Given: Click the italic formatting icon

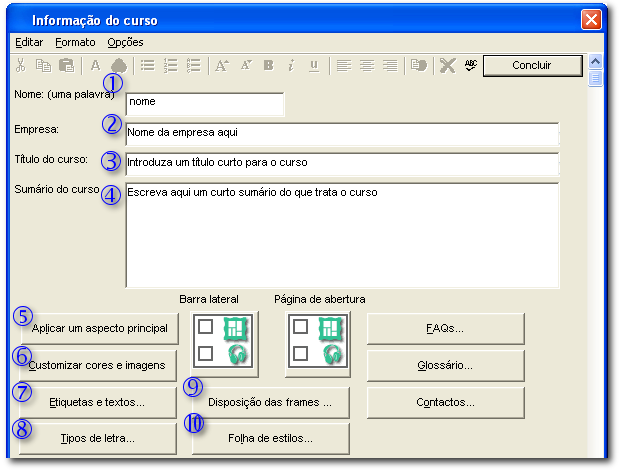Looking at the screenshot, I should (291, 66).
